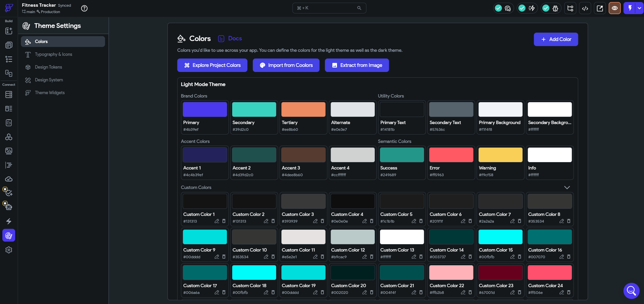Image resolution: width=644 pixels, height=304 pixels.
Task: Open the Production environment selector
Action: point(48,12)
